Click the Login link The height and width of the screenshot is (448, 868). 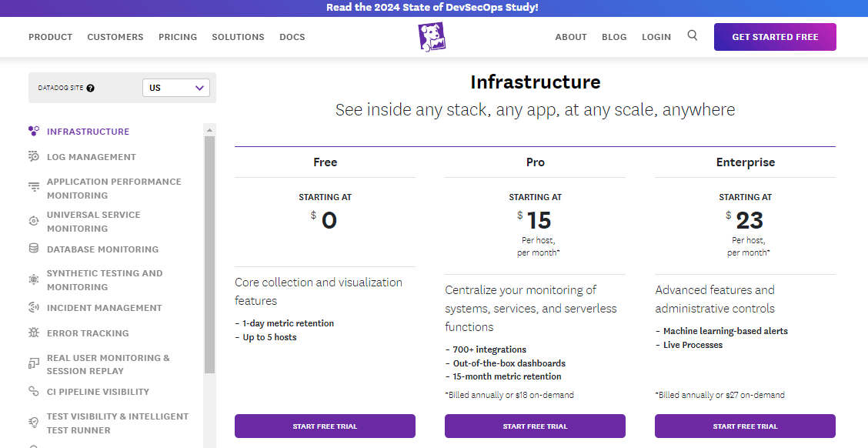coord(656,37)
